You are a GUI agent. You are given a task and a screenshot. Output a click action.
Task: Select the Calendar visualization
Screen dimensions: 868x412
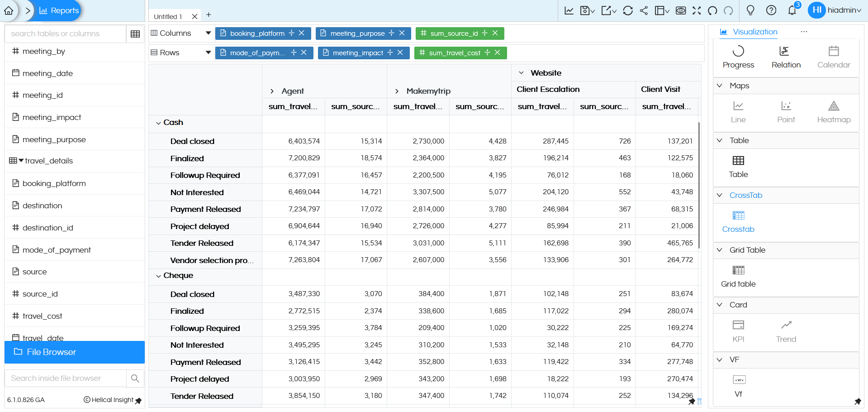click(834, 57)
